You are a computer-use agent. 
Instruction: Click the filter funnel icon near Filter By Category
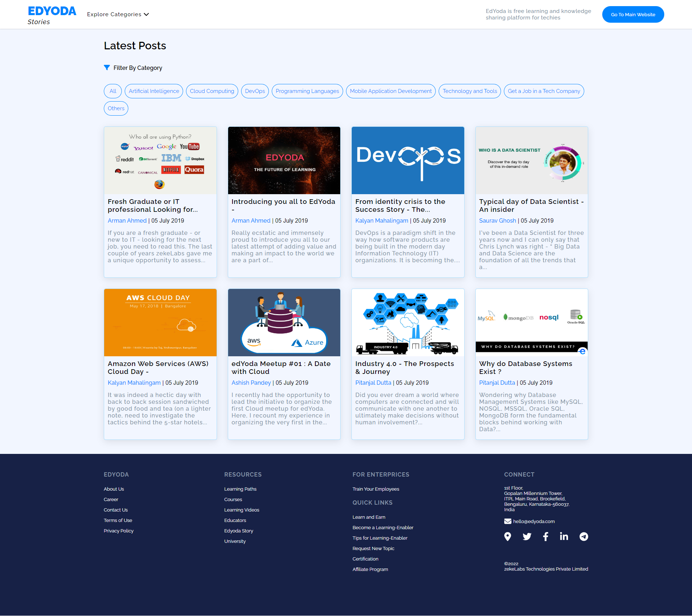pos(107,67)
